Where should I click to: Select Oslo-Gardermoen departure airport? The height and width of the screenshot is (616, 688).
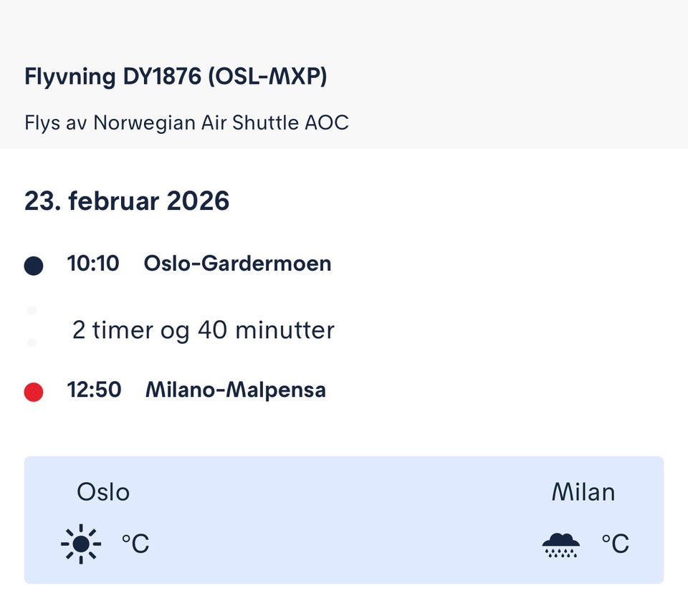click(x=237, y=264)
